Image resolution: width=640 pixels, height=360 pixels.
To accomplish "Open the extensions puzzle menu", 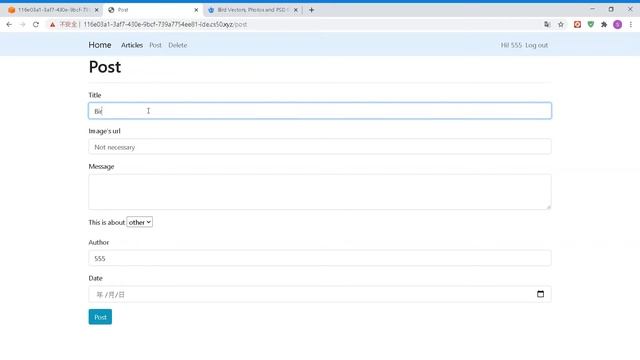I will (604, 24).
